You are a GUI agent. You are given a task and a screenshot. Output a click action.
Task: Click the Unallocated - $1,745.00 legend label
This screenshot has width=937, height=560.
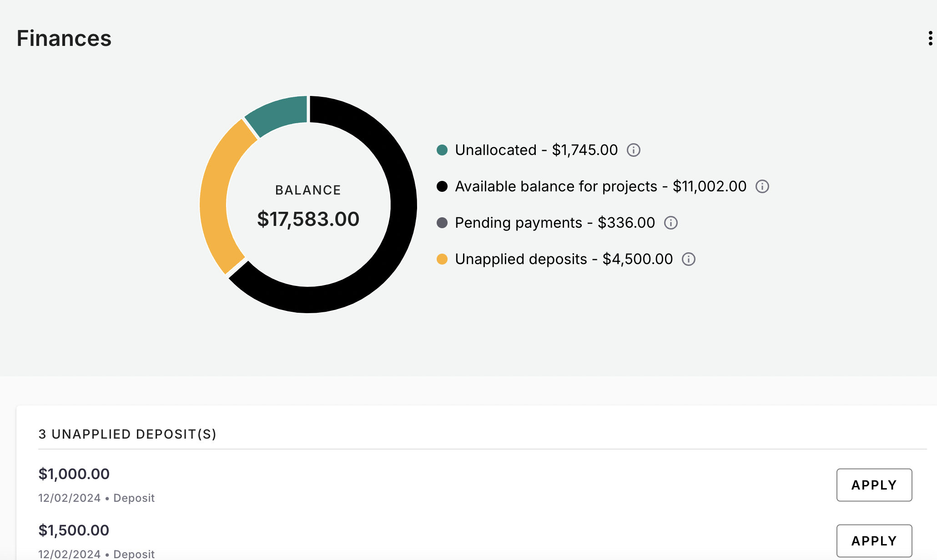coord(536,150)
